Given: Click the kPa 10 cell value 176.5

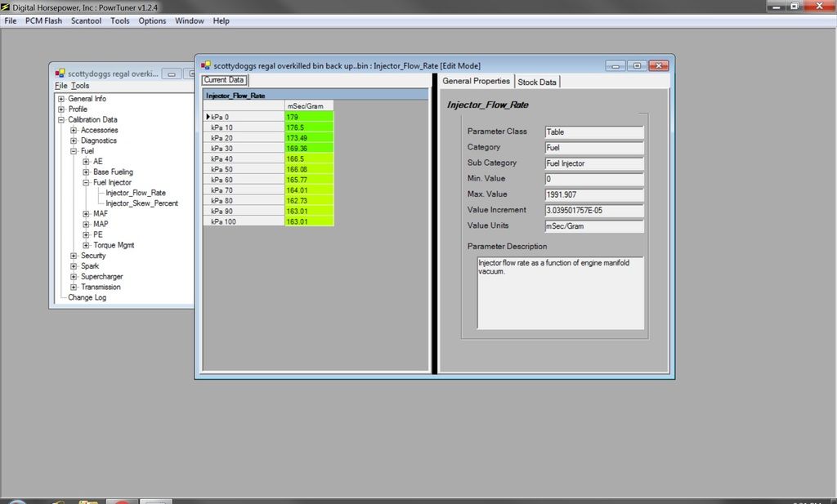Looking at the screenshot, I should coord(309,127).
